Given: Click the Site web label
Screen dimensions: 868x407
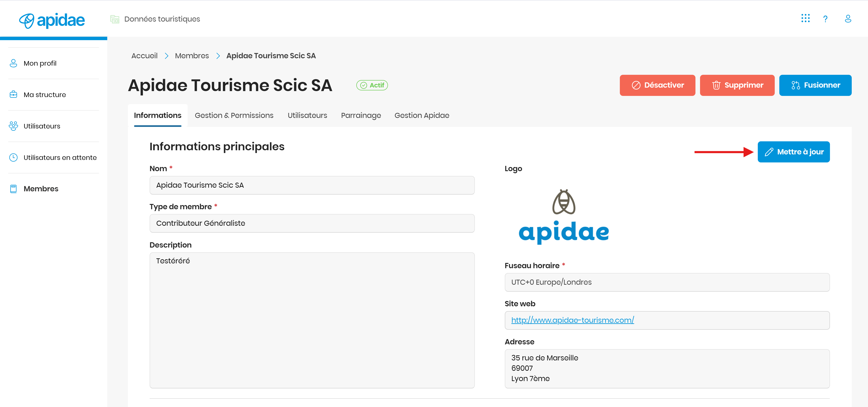Looking at the screenshot, I should [x=520, y=304].
